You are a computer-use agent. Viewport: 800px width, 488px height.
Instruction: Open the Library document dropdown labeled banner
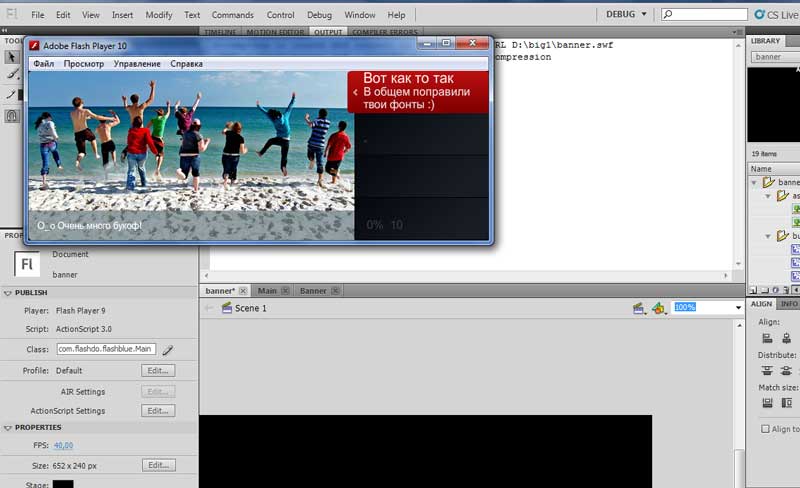[776, 57]
